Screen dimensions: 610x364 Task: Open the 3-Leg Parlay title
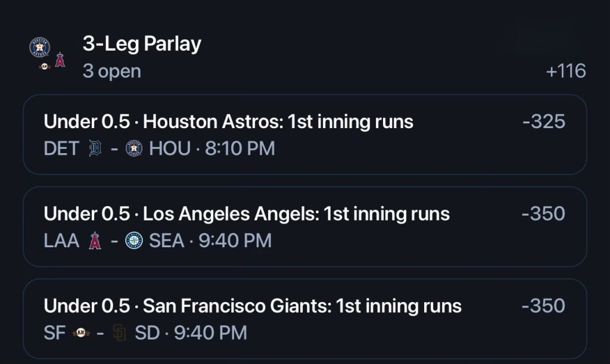click(142, 43)
